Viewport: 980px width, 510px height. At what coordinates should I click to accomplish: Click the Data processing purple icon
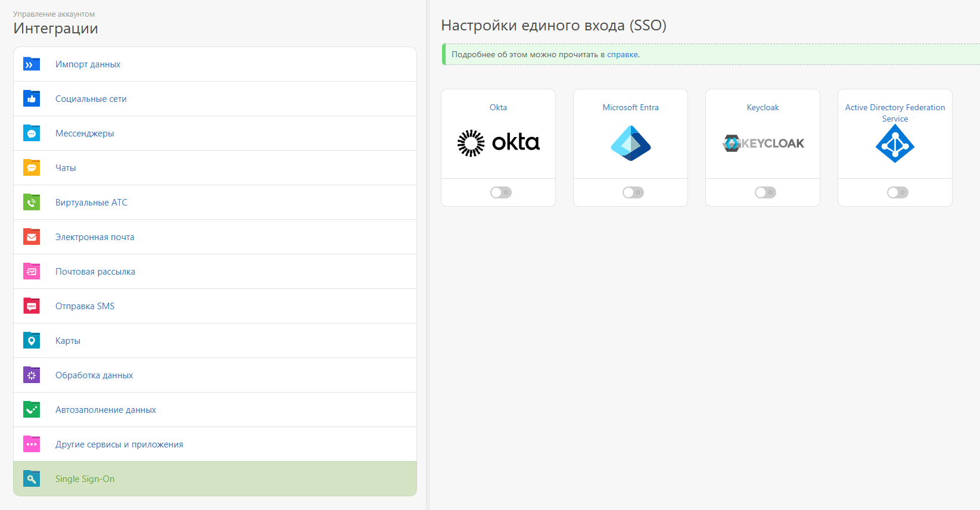coord(31,375)
